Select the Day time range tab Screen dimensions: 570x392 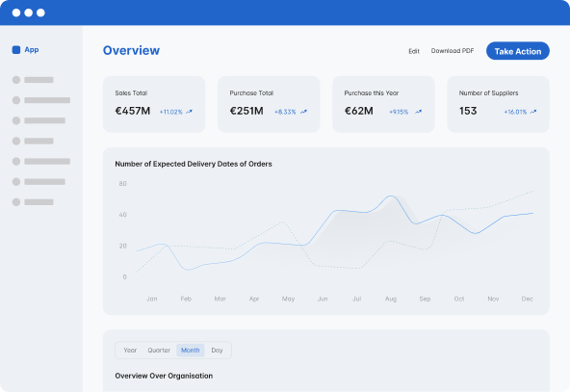217,351
